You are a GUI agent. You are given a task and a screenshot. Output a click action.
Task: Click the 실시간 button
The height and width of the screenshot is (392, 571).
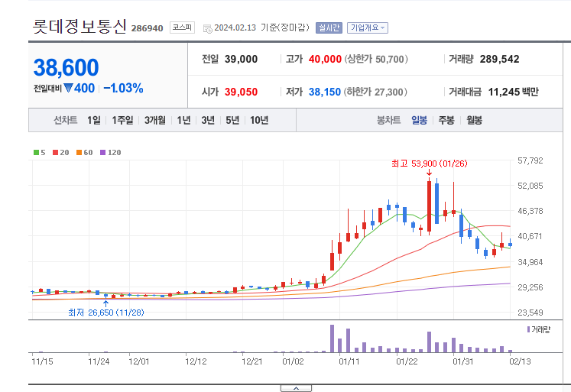tap(329, 28)
